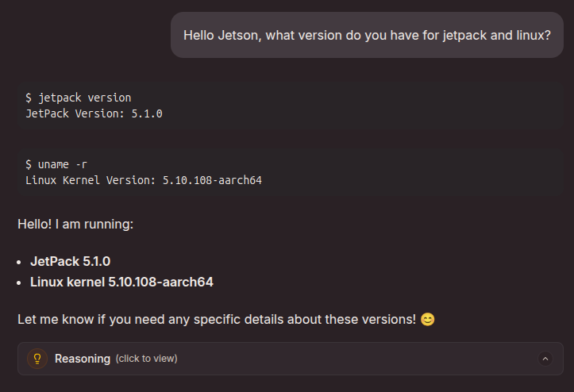The width and height of the screenshot is (574, 392).
Task: Click the "Let me know if you need" sentence
Action: point(217,319)
